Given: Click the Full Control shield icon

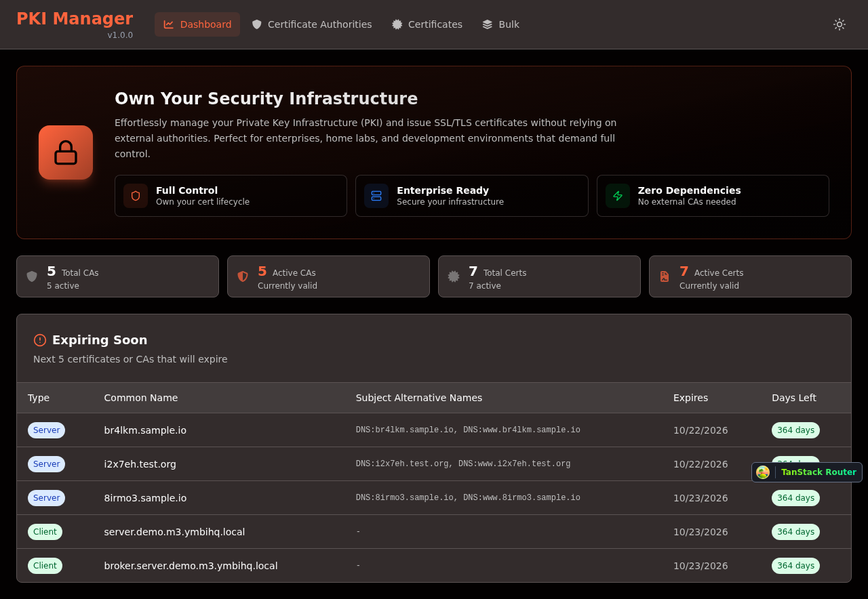Looking at the screenshot, I should [136, 196].
